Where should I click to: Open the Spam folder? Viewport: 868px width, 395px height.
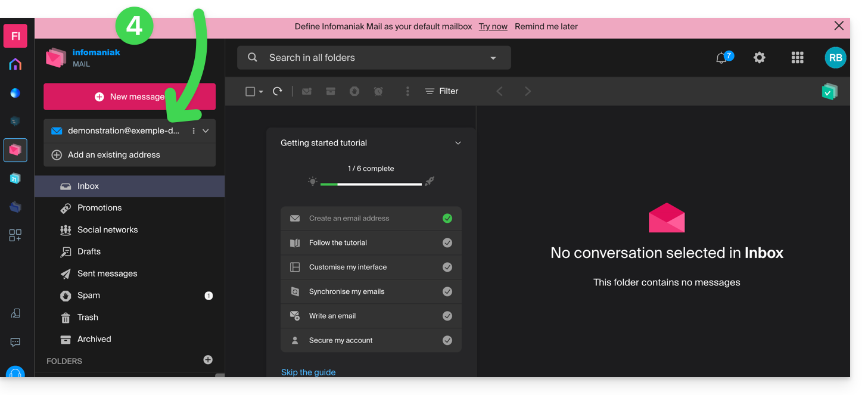[89, 296]
